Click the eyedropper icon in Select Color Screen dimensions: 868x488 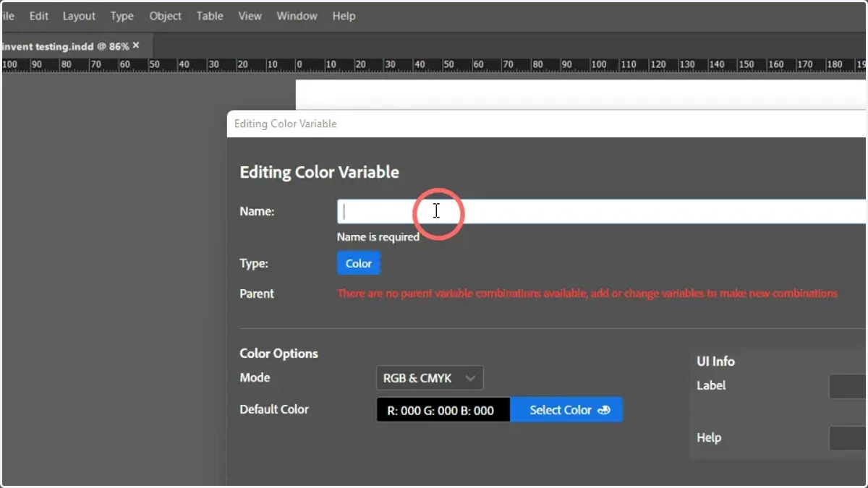[604, 410]
